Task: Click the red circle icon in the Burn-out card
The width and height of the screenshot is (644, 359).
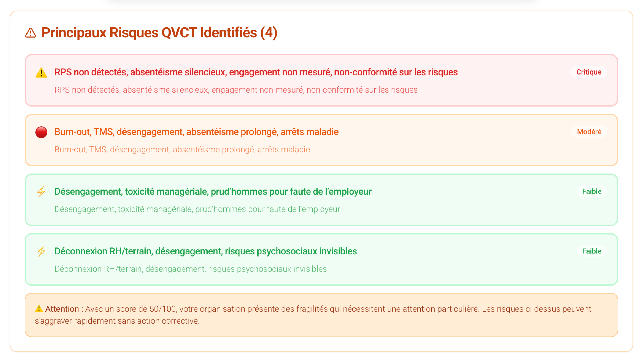Action: click(x=41, y=132)
